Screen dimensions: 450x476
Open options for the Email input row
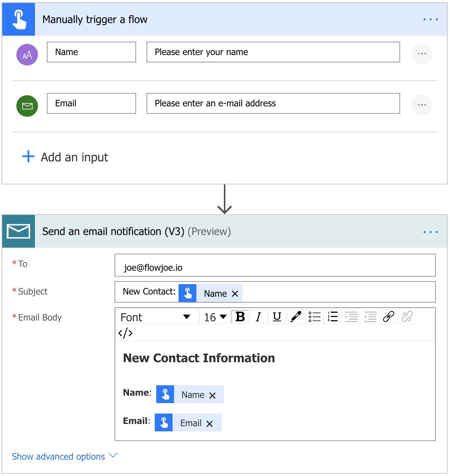point(422,105)
